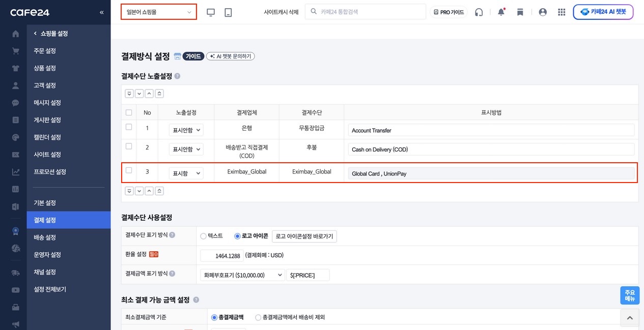The height and width of the screenshot is (330, 644).
Task: Switch to mobile device preview icon
Action: click(x=228, y=12)
